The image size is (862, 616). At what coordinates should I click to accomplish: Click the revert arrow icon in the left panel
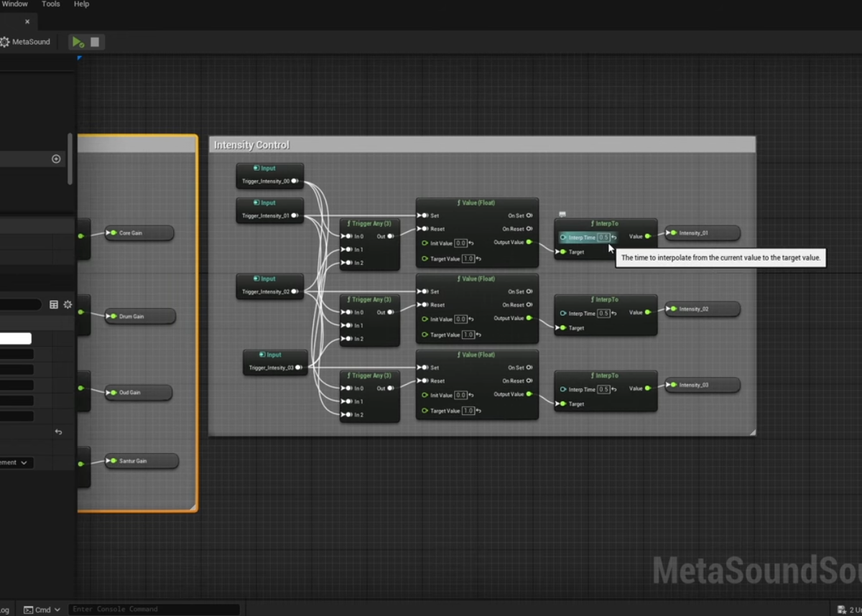(58, 431)
